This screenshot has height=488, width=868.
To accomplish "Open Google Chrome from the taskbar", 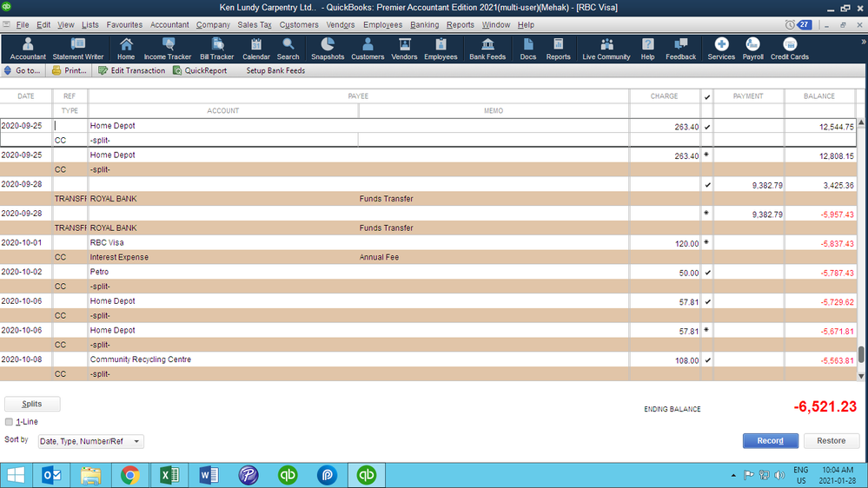I will click(x=130, y=475).
